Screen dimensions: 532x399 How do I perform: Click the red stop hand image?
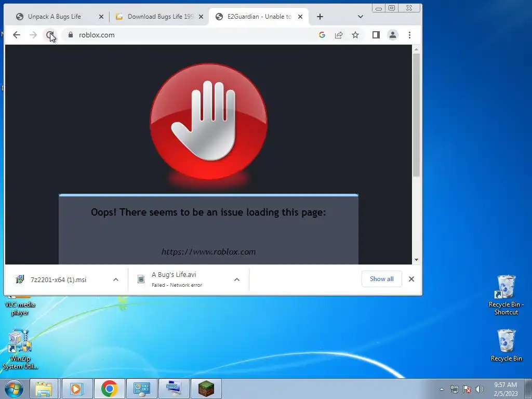pos(209,122)
